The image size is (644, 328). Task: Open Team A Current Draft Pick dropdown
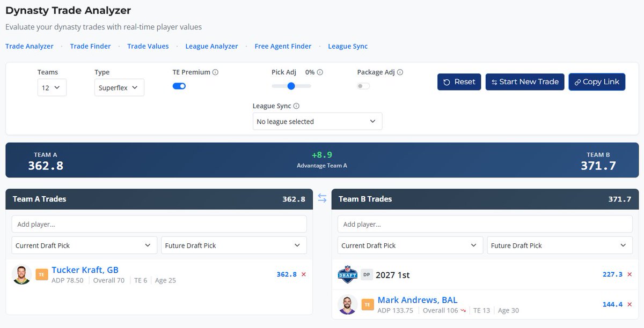(x=84, y=245)
